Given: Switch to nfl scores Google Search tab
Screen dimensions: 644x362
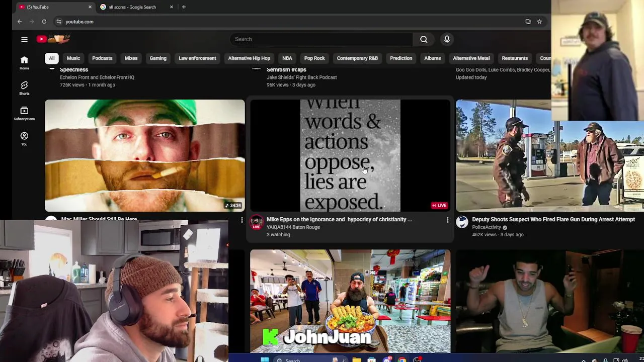Looking at the screenshot, I should [137, 7].
